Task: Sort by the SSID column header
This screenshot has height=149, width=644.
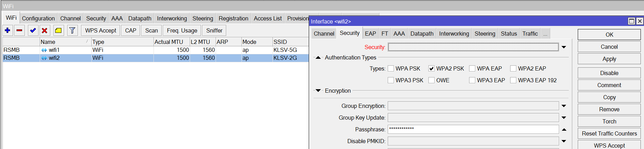Action: 290,42
